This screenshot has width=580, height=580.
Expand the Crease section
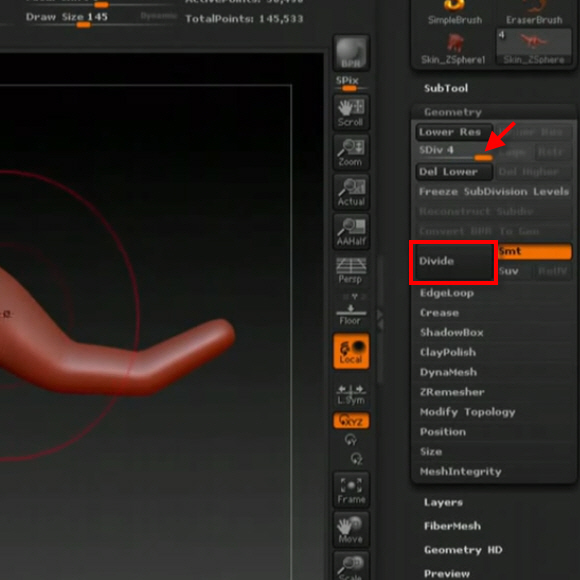tap(439, 313)
